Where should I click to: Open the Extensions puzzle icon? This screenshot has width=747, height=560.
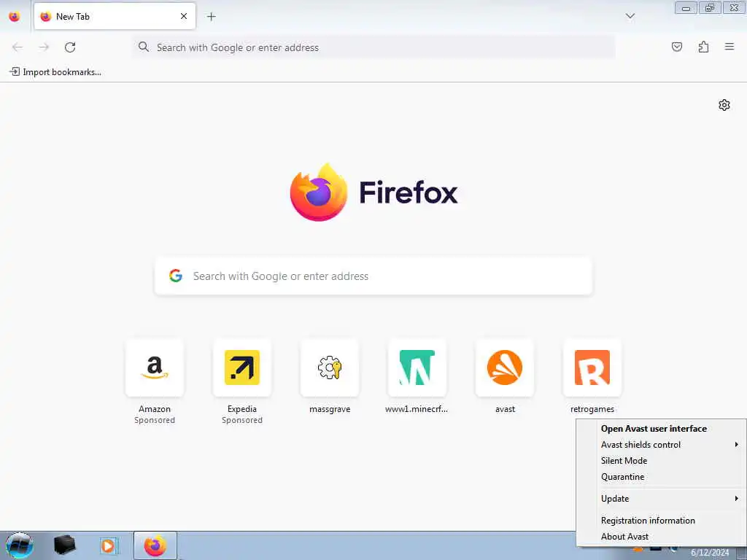[x=703, y=47]
